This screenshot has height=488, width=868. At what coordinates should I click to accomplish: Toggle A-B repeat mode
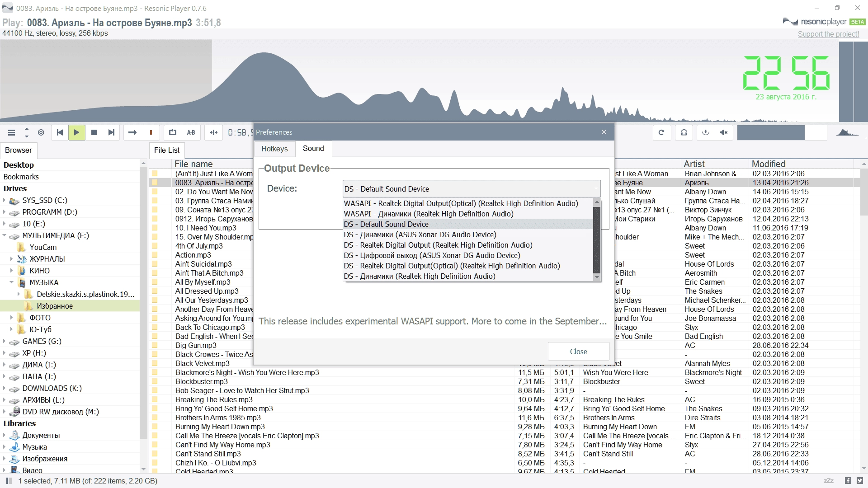point(191,132)
